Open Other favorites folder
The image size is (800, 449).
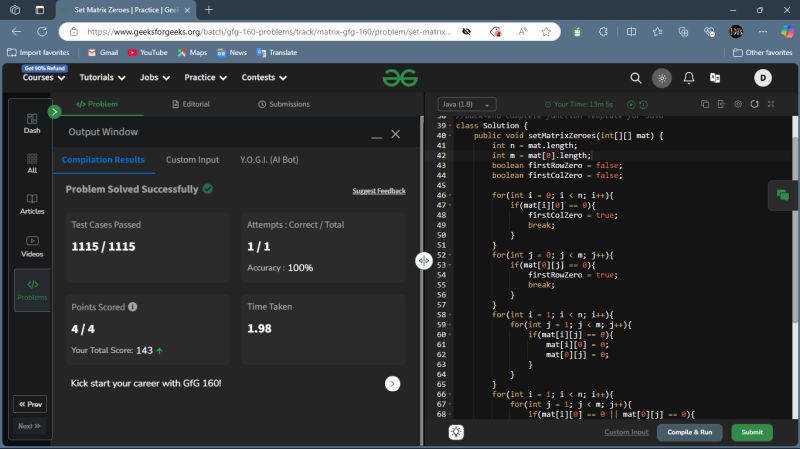click(x=762, y=53)
